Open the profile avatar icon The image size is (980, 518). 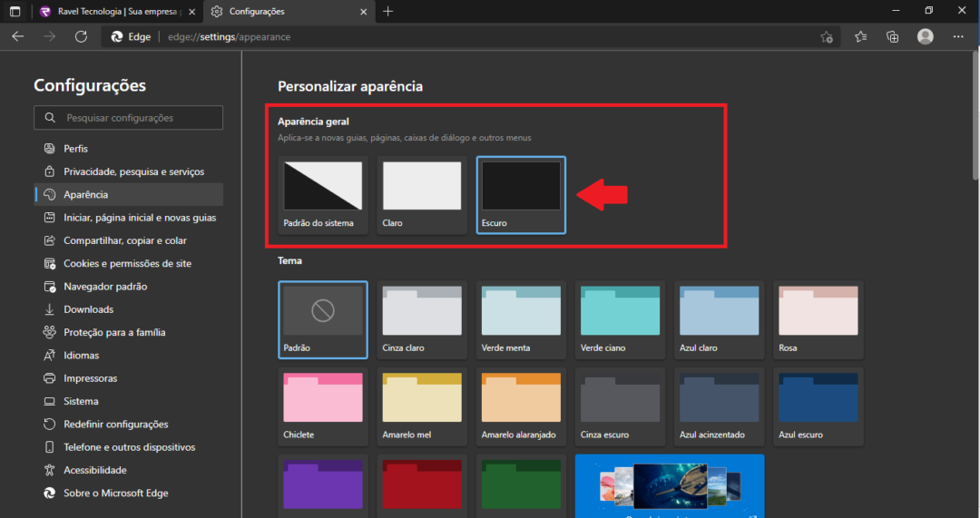925,37
